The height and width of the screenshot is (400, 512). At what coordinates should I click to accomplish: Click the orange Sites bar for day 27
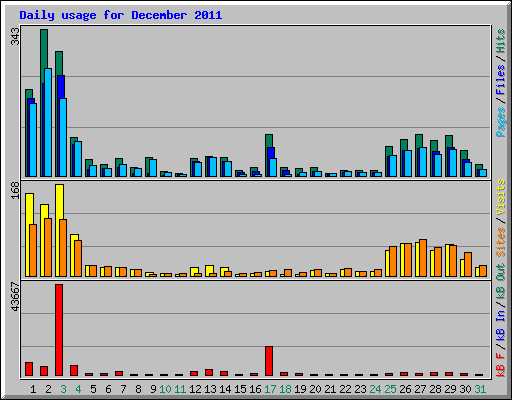[423, 258]
